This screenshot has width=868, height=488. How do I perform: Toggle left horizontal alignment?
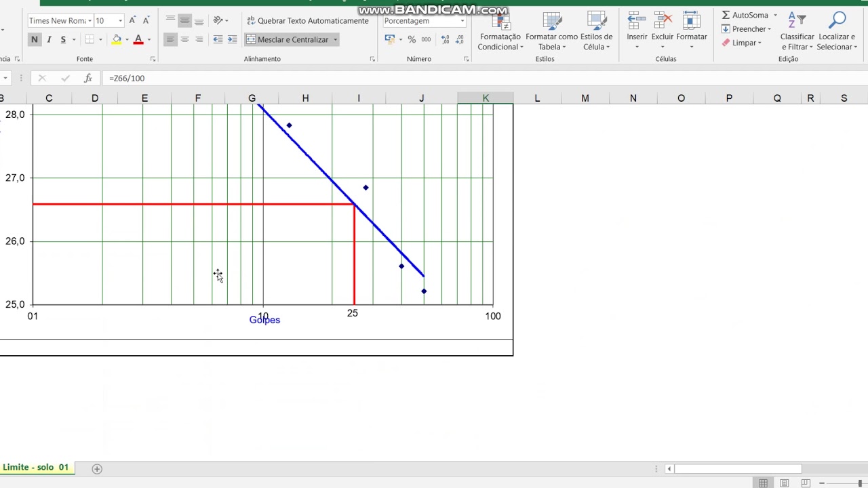click(170, 40)
